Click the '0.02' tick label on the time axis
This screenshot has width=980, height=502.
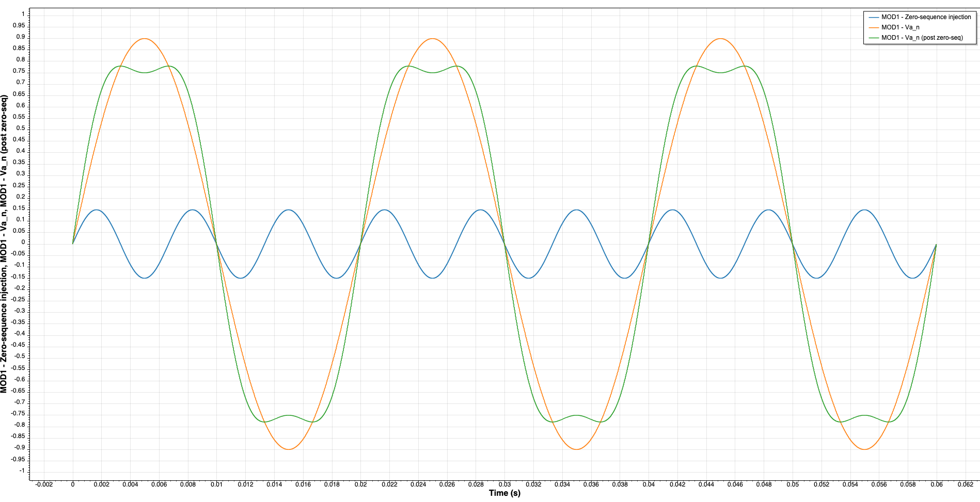point(361,484)
